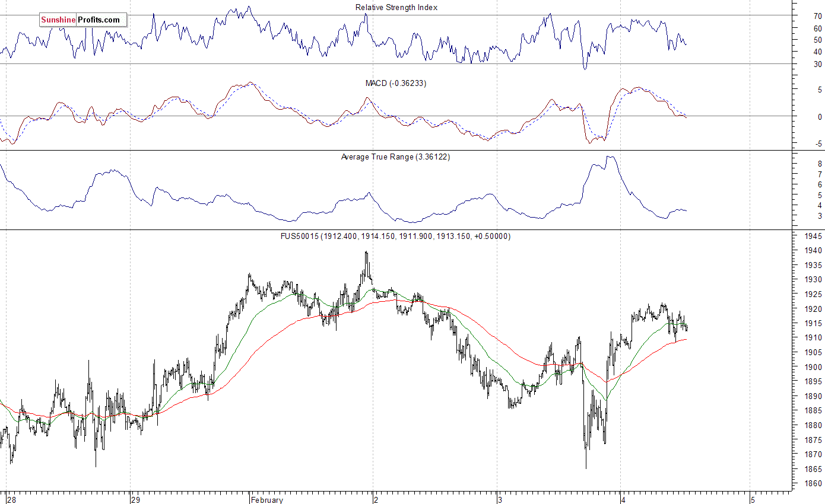
Task: Click the date label 3
Action: tap(501, 500)
